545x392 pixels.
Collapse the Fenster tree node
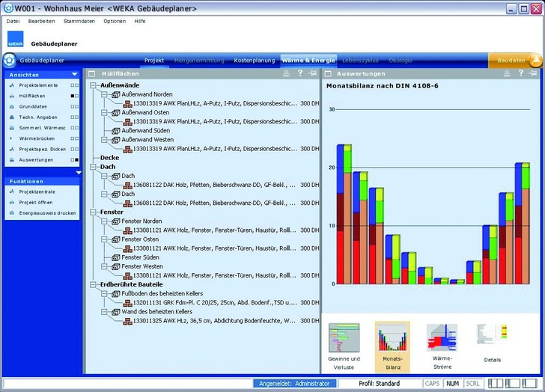(x=94, y=212)
